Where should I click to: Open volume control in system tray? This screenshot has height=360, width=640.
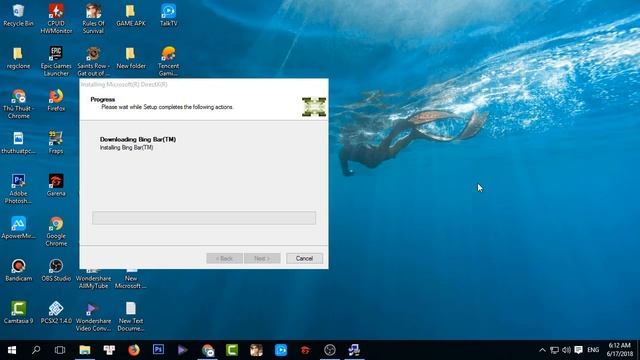[566, 350]
